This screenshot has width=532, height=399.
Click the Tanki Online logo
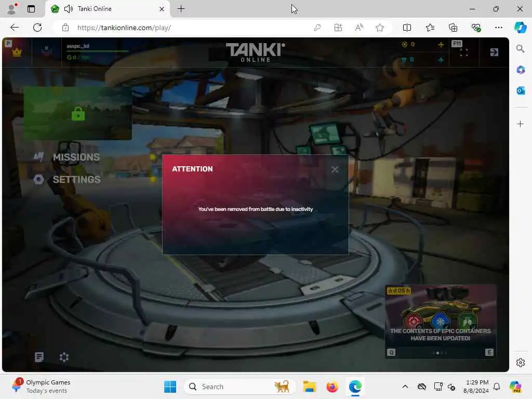(x=256, y=52)
